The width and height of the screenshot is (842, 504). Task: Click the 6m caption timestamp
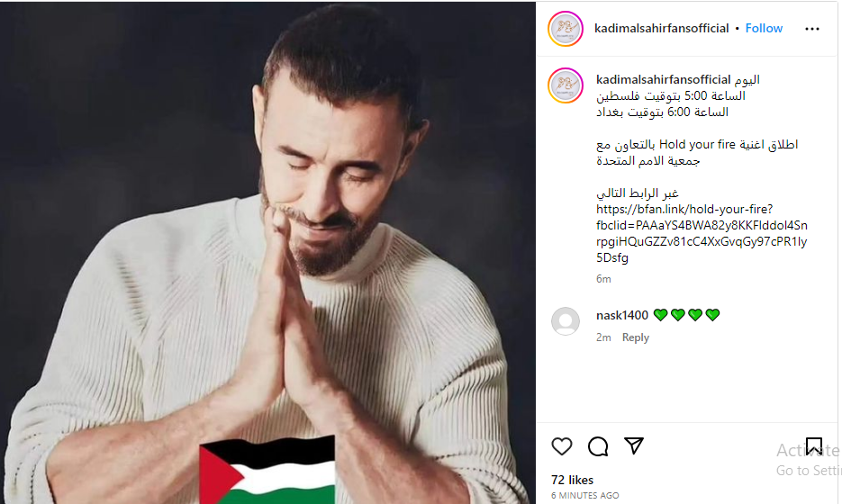click(x=603, y=279)
